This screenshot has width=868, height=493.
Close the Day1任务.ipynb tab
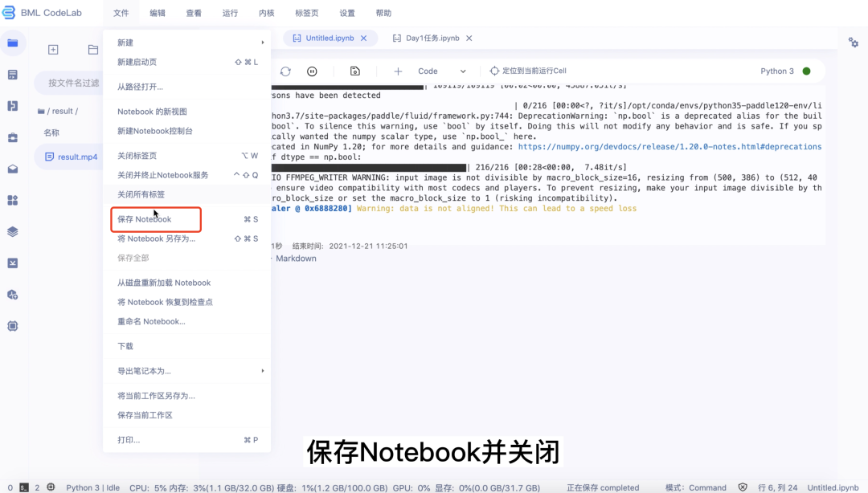(469, 39)
